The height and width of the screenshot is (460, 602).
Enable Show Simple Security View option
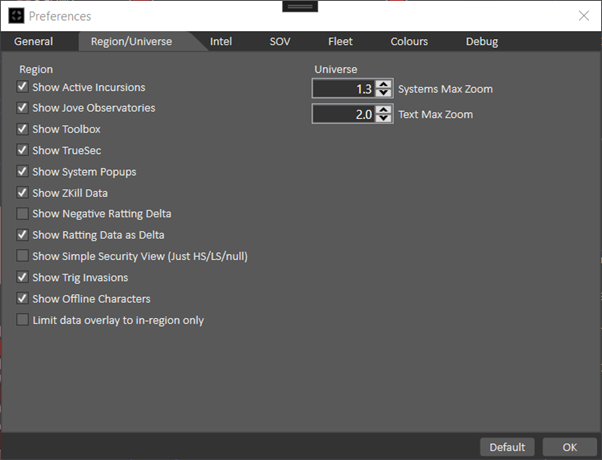(23, 256)
